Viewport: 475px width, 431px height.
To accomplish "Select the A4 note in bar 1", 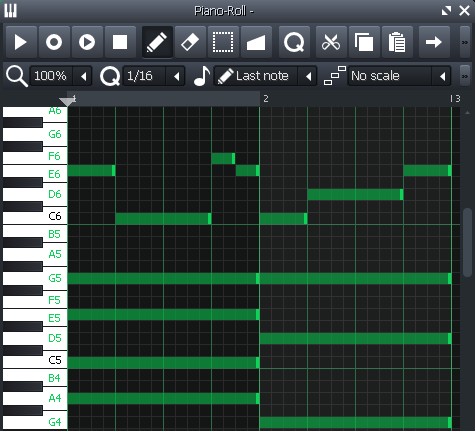I will (x=163, y=399).
